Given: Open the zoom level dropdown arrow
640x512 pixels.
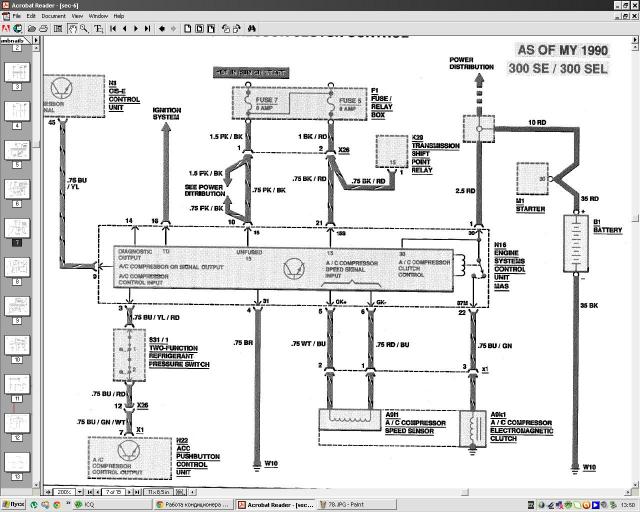Looking at the screenshot, I should [80, 492].
